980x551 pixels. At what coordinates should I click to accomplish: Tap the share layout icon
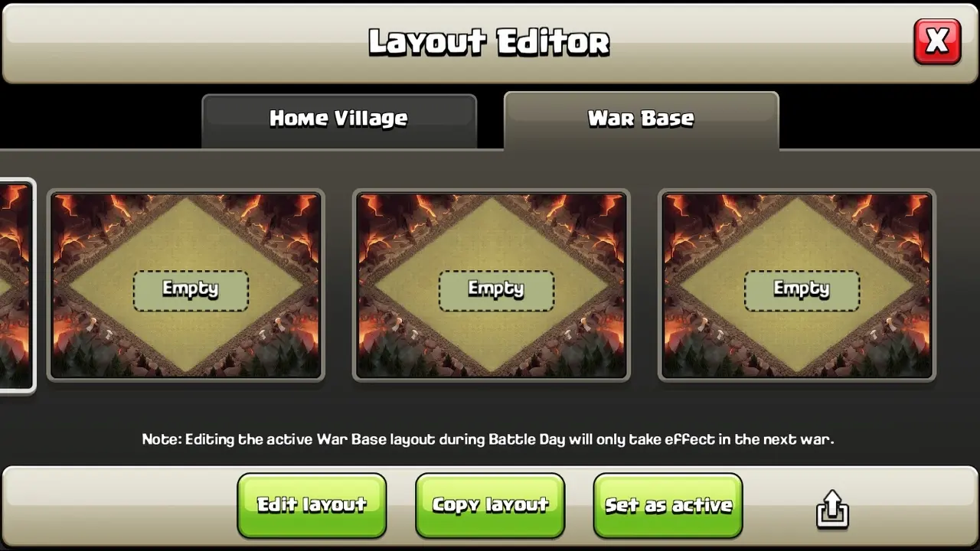point(832,509)
